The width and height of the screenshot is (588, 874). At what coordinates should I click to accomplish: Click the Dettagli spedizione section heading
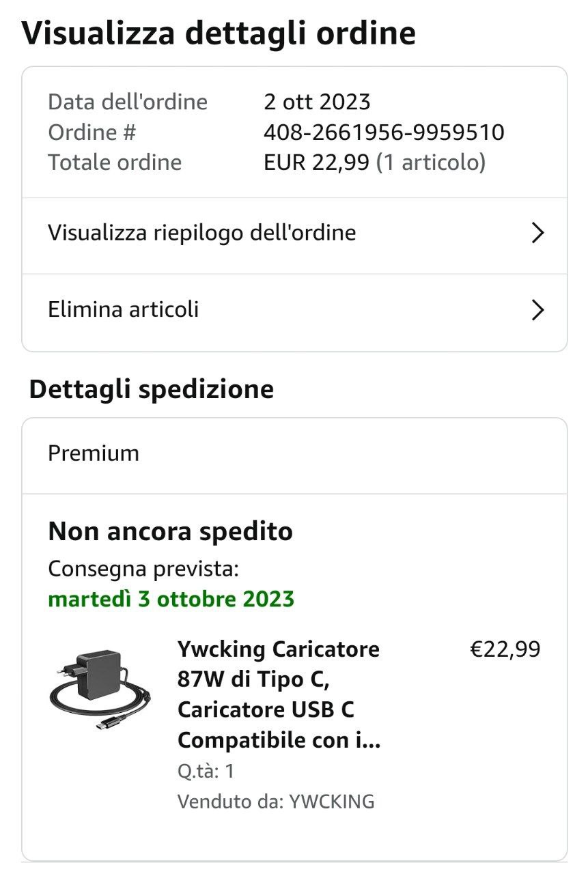point(151,389)
